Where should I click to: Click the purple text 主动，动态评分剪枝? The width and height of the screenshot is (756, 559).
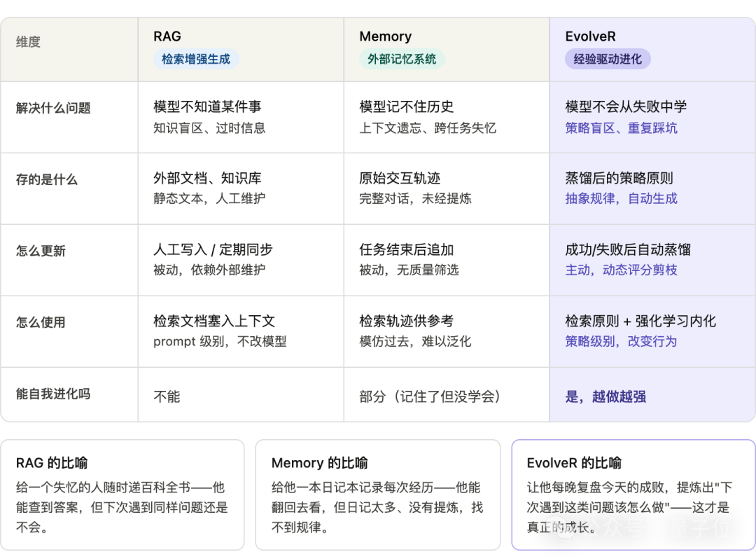point(621,270)
